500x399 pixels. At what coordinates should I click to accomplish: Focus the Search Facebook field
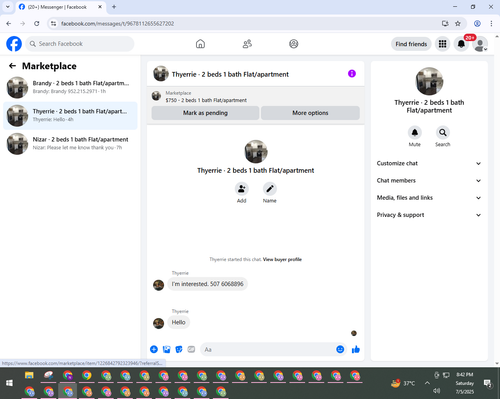80,44
